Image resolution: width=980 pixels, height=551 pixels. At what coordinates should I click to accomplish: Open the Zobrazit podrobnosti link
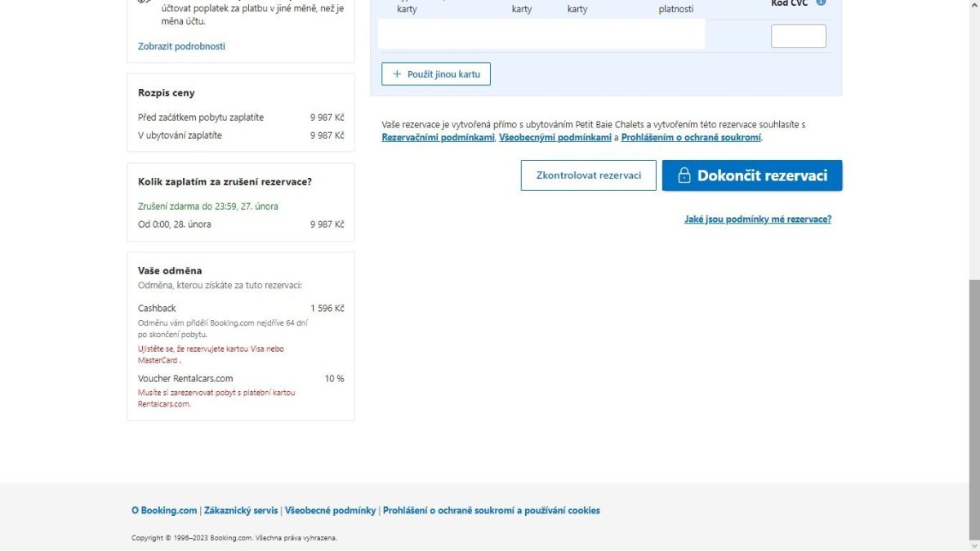[181, 47]
